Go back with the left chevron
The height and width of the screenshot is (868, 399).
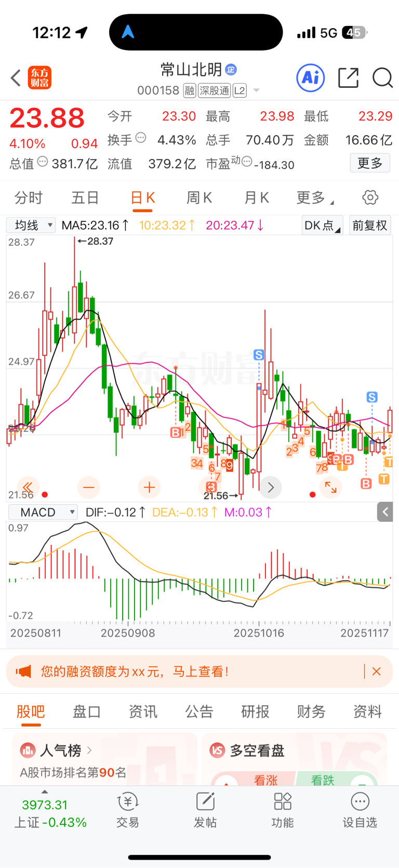click(16, 78)
